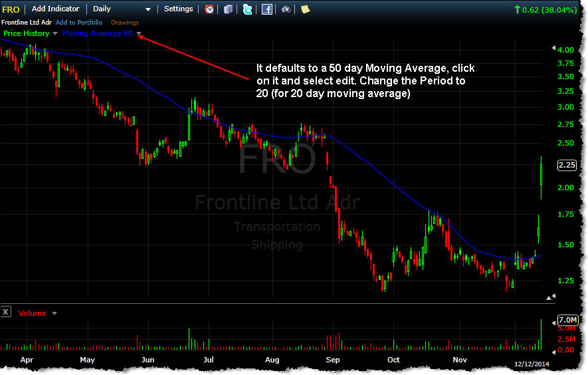Open the yellow sticky note icon
The width and height of the screenshot is (588, 375).
pos(305,9)
